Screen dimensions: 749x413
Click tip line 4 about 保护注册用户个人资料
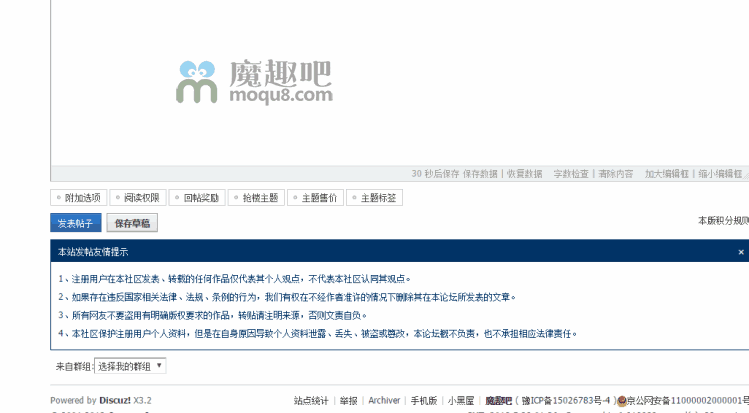[x=318, y=333]
